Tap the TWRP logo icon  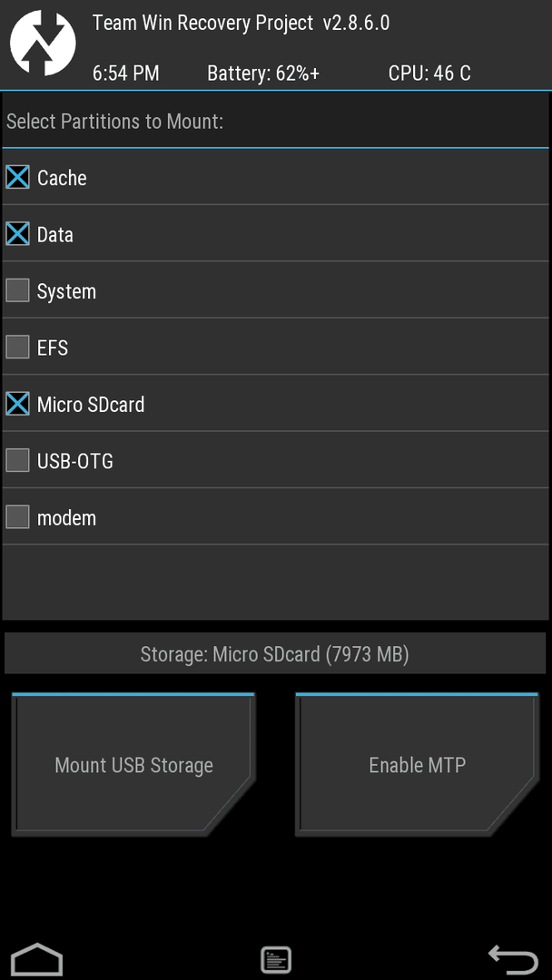(x=44, y=44)
